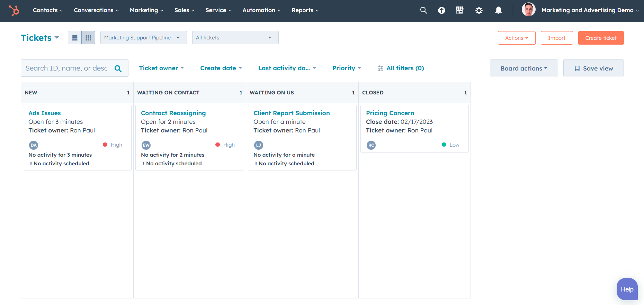Open the Client Report Submission ticket
This screenshot has height=305, width=644.
(292, 113)
